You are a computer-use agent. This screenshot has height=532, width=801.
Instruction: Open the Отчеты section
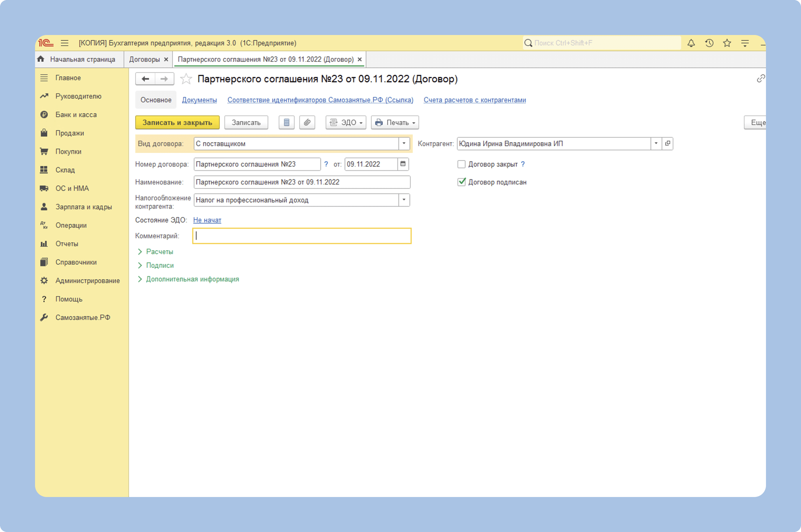67,244
